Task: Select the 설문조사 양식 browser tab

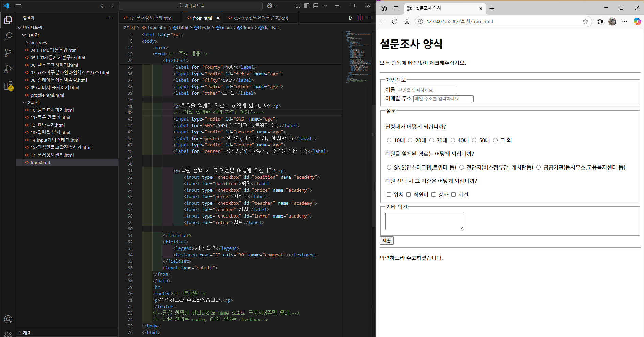Action: click(444, 9)
